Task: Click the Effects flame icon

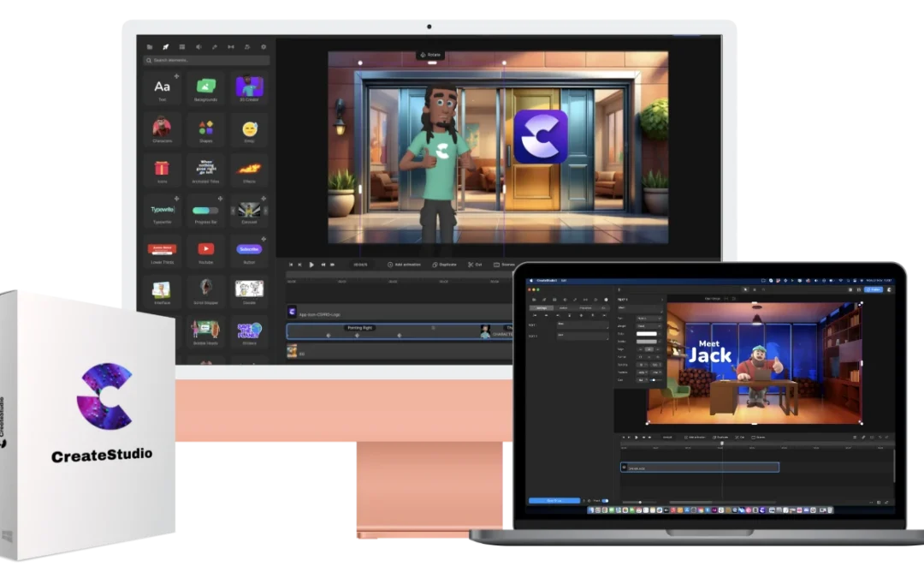Action: click(x=249, y=168)
